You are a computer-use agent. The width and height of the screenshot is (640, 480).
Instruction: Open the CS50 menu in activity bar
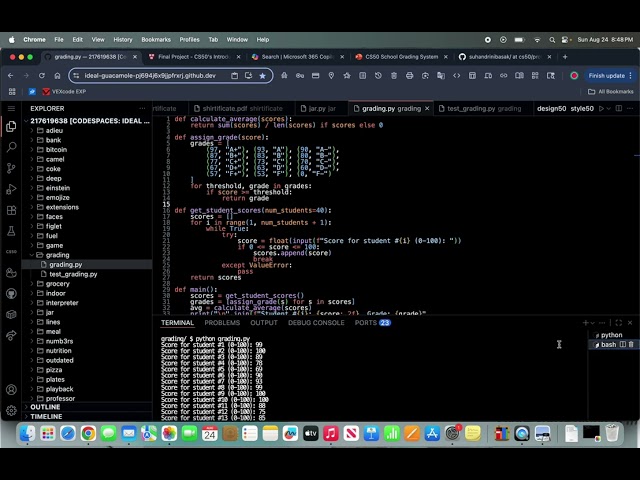[x=11, y=252]
